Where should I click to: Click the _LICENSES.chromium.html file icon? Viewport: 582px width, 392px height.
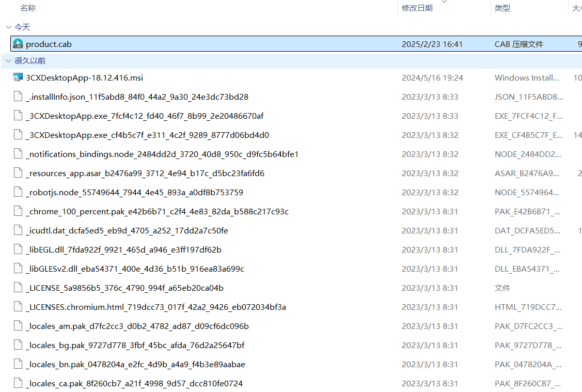(18, 307)
